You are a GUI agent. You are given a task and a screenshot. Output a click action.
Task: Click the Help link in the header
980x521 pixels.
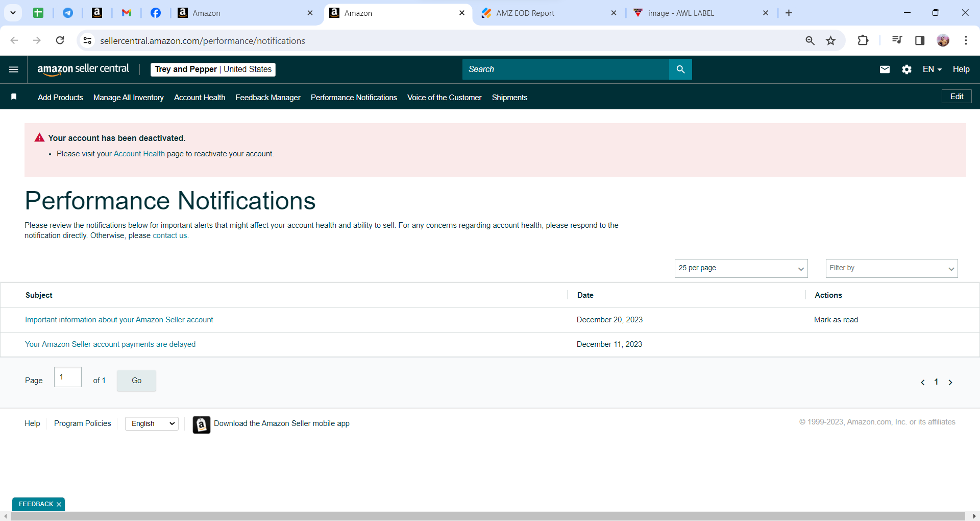tap(961, 69)
